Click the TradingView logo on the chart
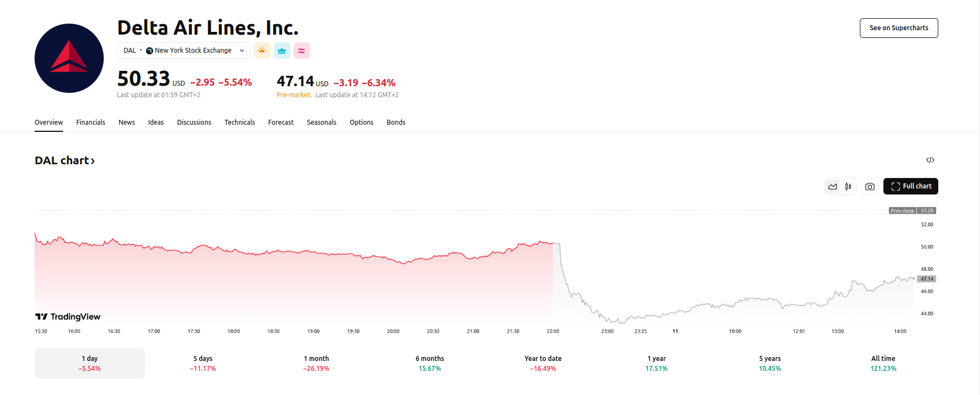Image resolution: width=980 pixels, height=395 pixels. [x=67, y=316]
